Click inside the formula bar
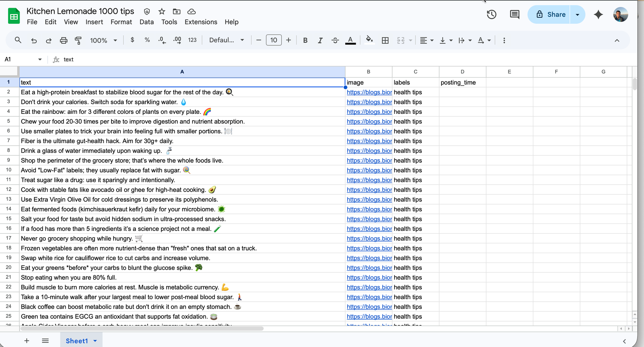This screenshot has width=644, height=347. click(193, 59)
